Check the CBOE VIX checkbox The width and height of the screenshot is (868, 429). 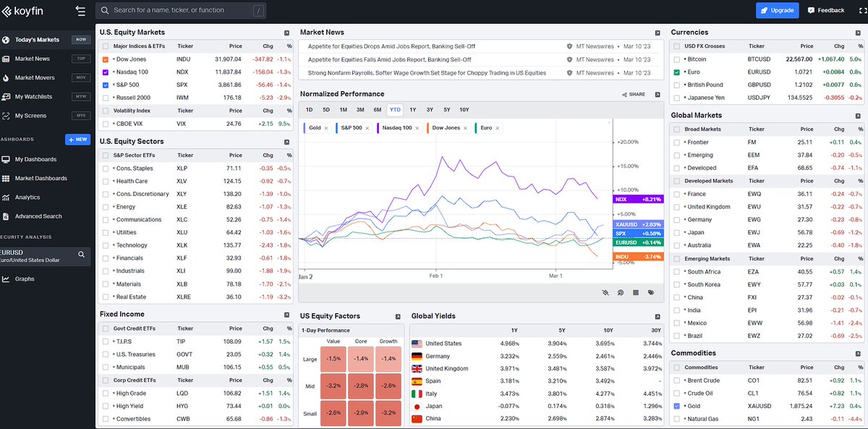(106, 124)
